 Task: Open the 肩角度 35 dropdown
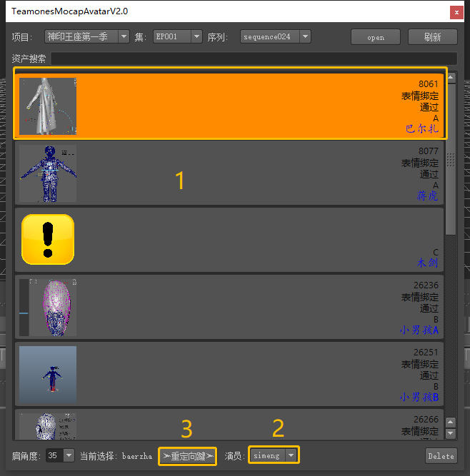tap(60, 455)
